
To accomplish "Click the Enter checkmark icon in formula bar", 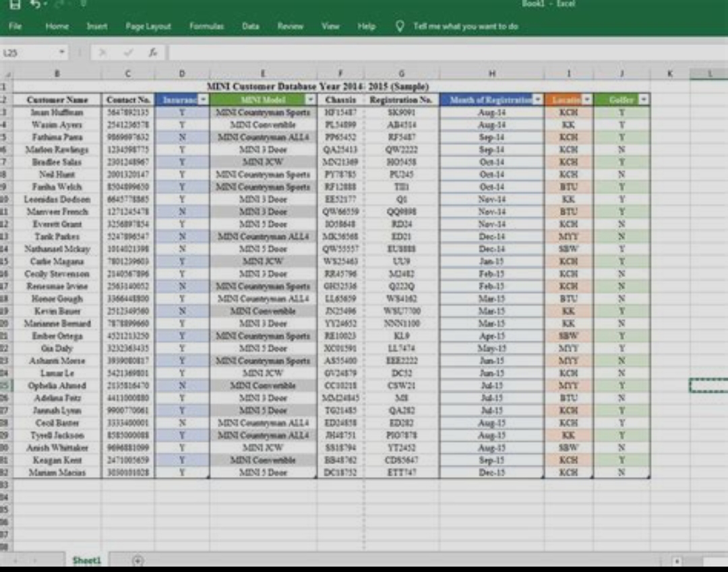I will click(128, 52).
